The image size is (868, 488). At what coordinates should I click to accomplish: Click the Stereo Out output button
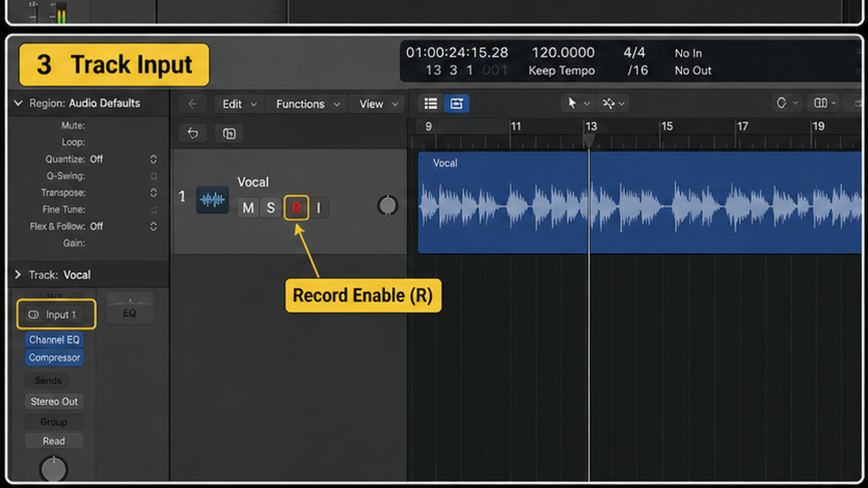tap(54, 401)
